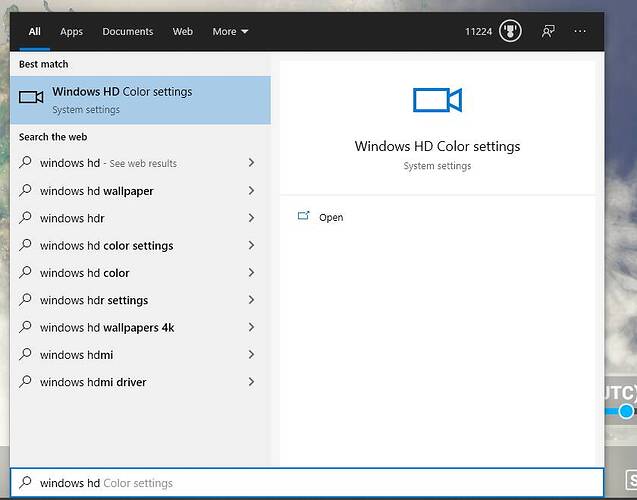Viewport: 637px width, 500px height.
Task: Click the blue slider handle behind search panel
Action: pyautogui.click(x=626, y=411)
